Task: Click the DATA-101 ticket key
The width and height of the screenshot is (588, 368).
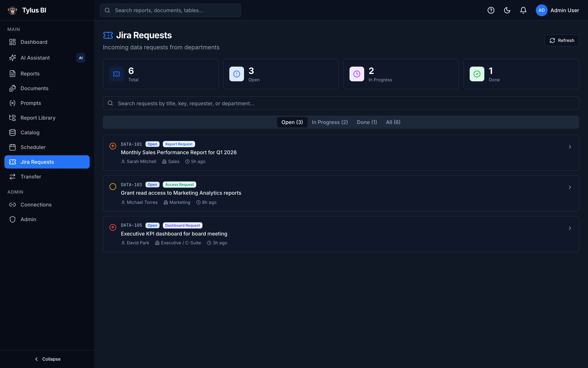Action: [x=131, y=144]
